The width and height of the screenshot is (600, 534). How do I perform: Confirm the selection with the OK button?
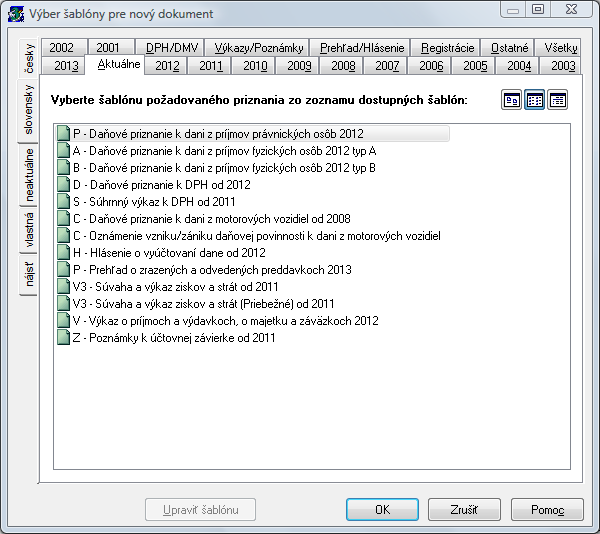pos(382,509)
